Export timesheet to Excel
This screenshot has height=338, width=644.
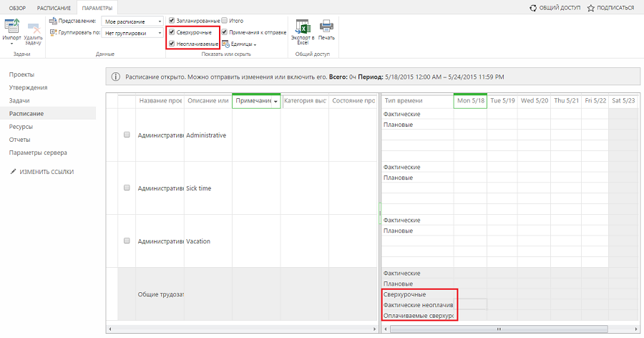tap(303, 26)
